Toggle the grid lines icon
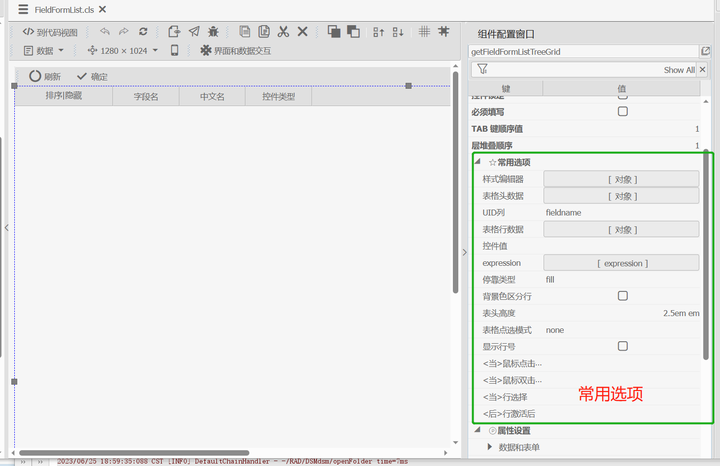This screenshot has width=720, height=466. (x=424, y=32)
